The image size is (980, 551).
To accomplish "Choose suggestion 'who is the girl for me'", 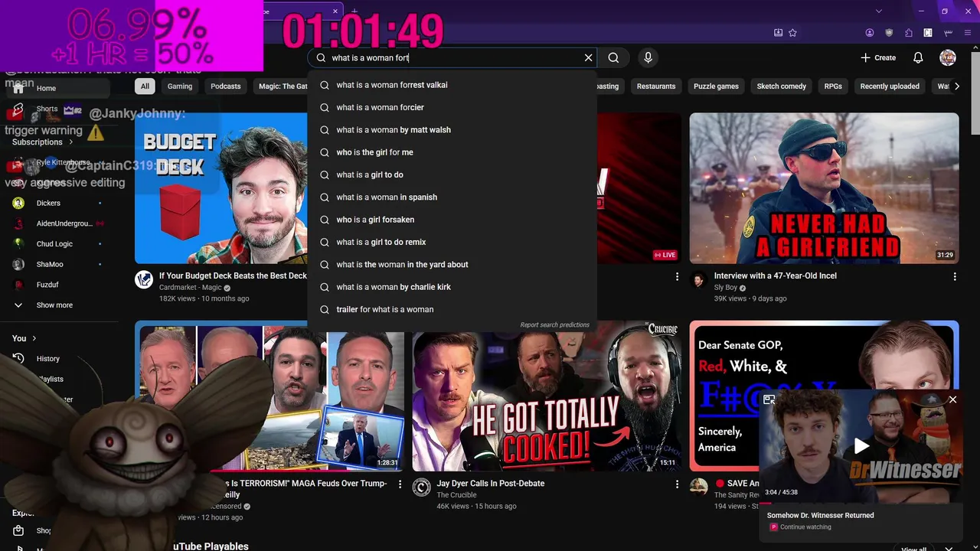I will (x=452, y=152).
